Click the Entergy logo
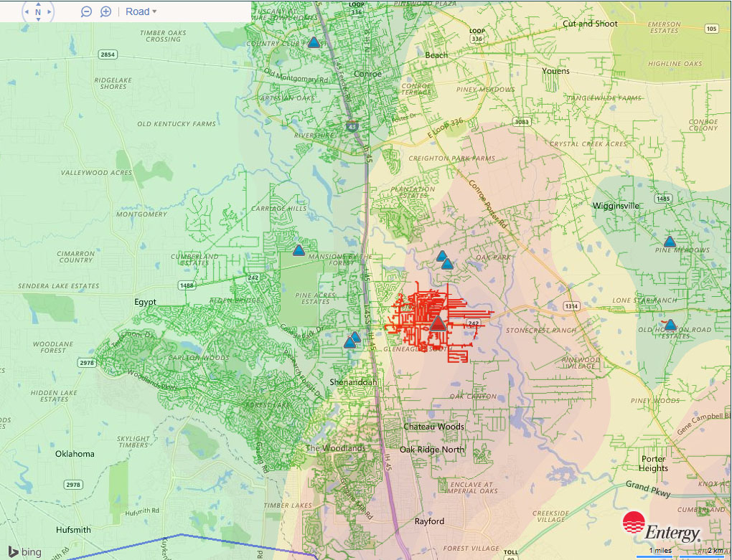 660,527
